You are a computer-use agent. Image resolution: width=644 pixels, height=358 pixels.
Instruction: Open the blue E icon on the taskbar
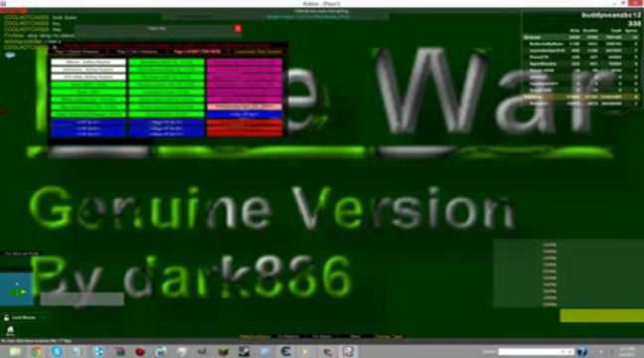point(285,351)
